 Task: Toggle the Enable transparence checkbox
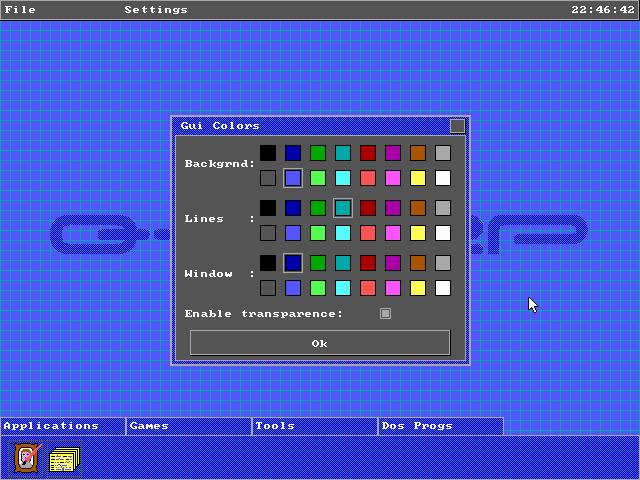(385, 313)
